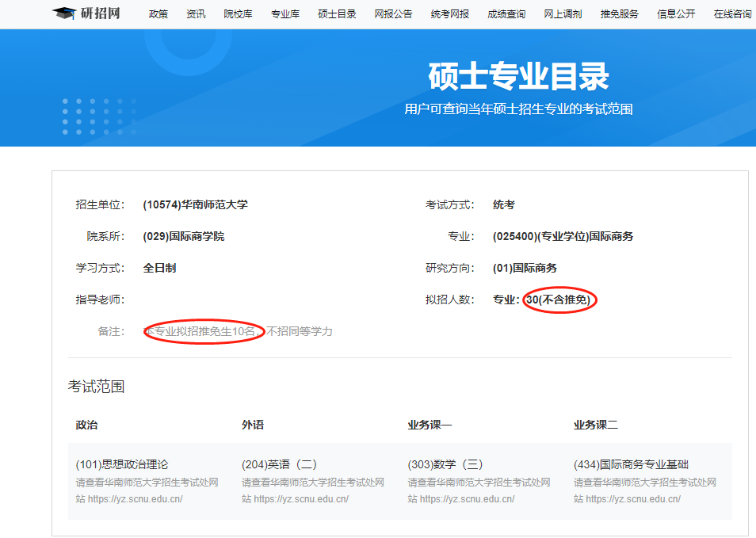Open 推免服务 menu item

619,14
